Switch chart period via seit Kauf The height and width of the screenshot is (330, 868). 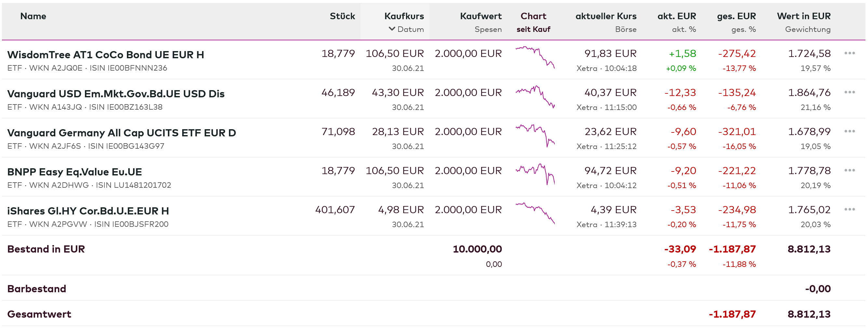(x=533, y=29)
